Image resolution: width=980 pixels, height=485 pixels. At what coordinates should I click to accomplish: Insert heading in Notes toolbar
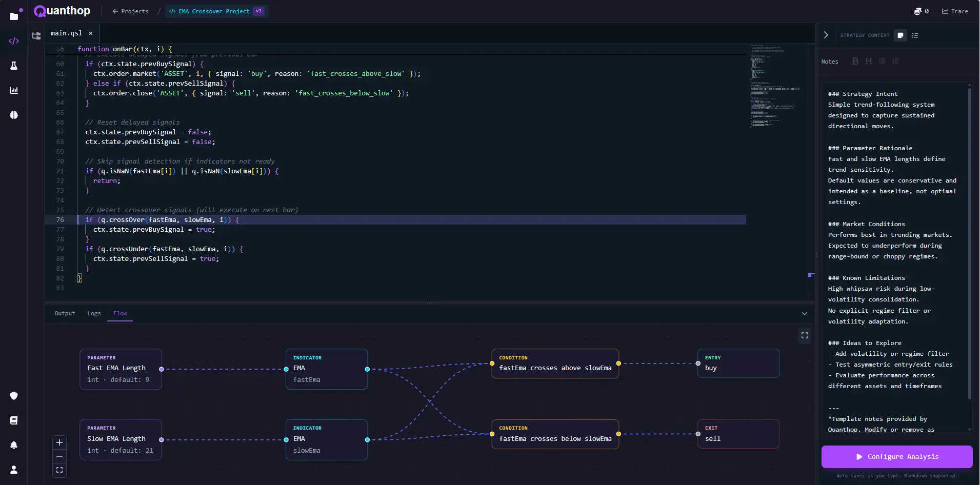click(869, 61)
